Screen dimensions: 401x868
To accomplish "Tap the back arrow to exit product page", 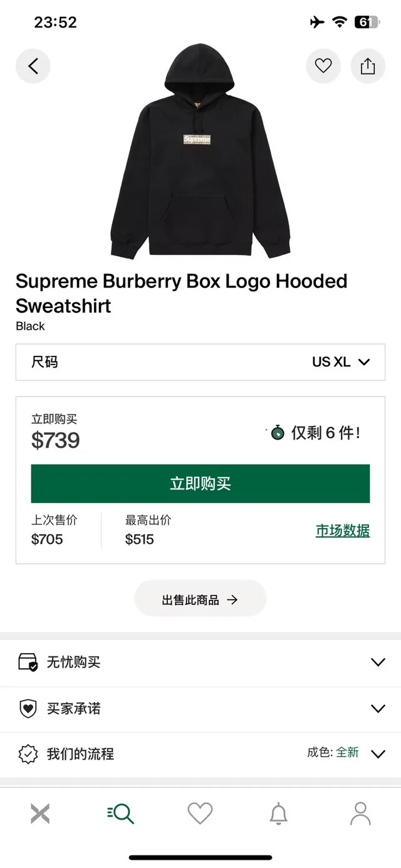I will pyautogui.click(x=33, y=66).
